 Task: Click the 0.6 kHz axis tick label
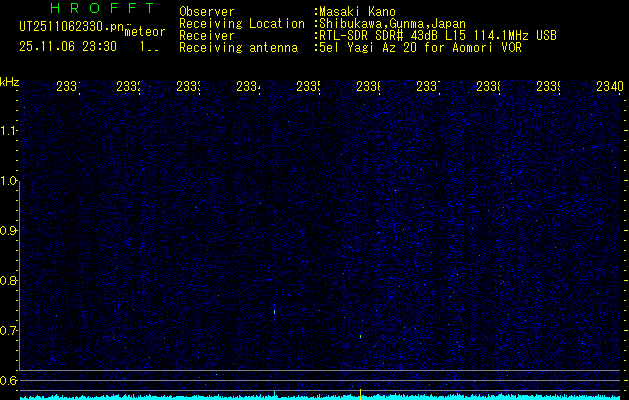pos(8,380)
